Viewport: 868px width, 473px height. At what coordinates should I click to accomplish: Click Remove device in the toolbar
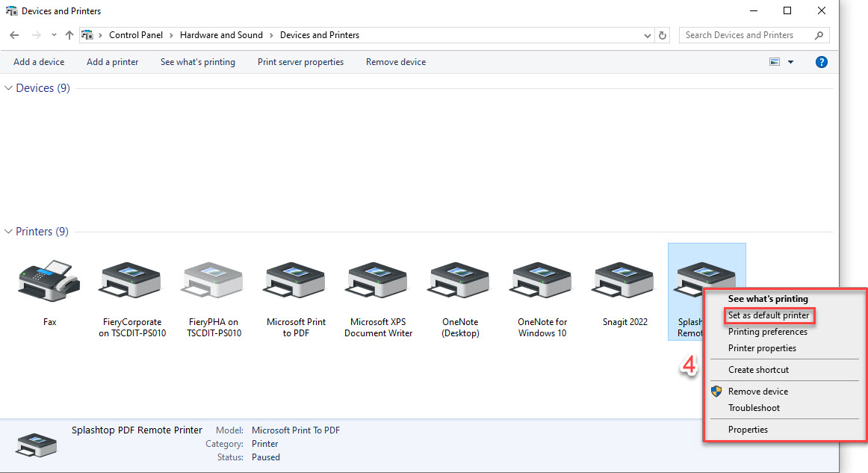[x=396, y=62]
